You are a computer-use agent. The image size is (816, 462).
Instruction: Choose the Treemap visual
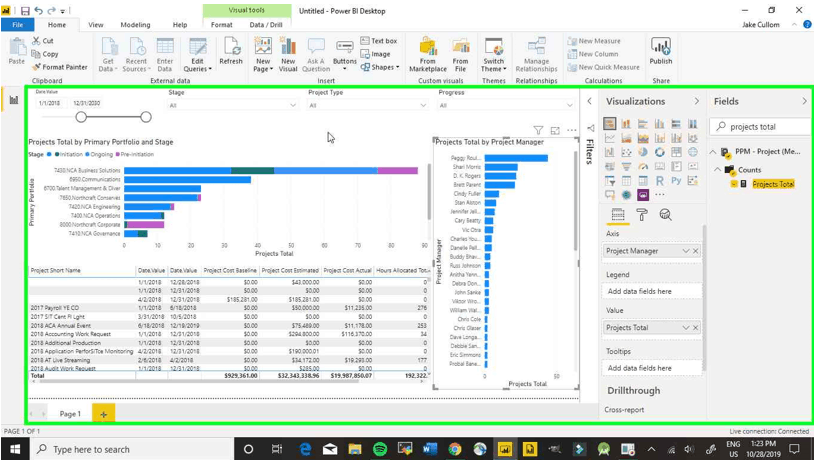[676, 152]
